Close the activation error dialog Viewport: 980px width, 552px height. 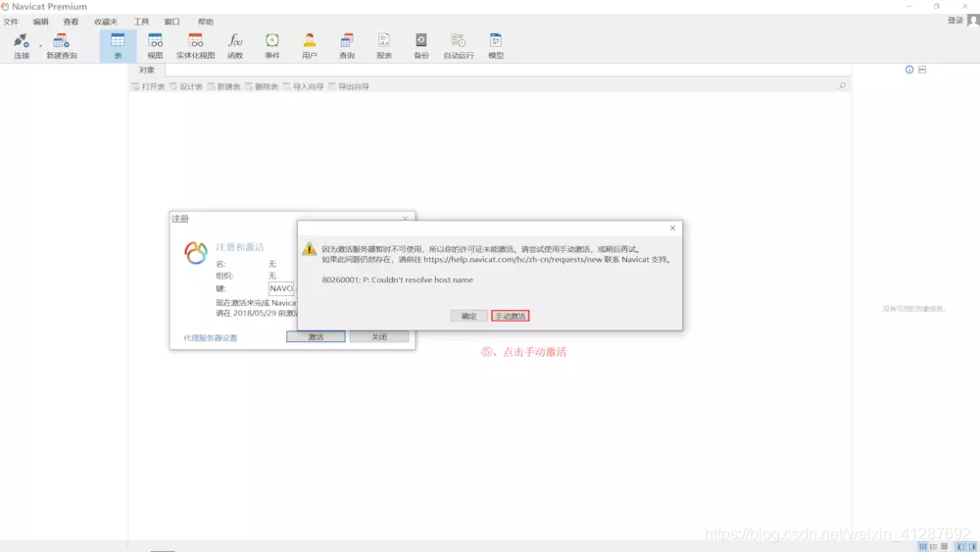click(672, 228)
